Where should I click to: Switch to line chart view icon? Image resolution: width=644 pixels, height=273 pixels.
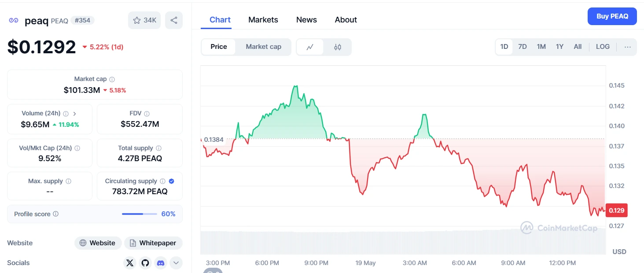click(310, 47)
